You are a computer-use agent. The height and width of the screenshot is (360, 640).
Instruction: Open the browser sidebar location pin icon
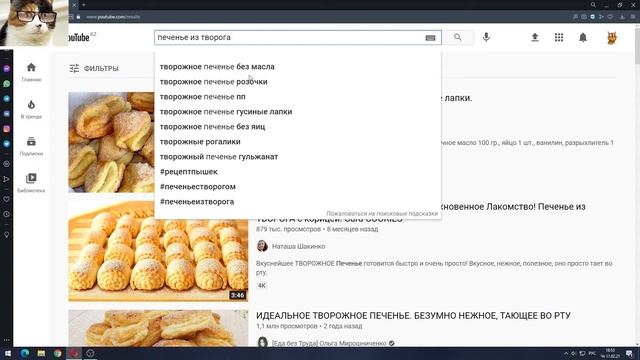pyautogui.click(x=7, y=235)
